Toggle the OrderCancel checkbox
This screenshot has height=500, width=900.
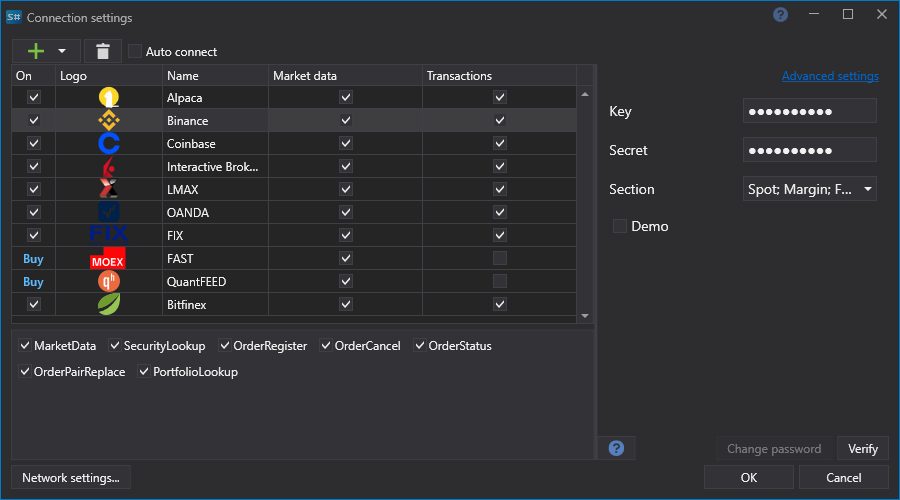(x=325, y=346)
